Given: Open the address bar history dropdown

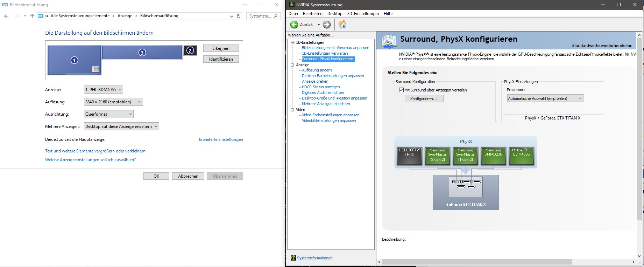Looking at the screenshot, I should click(231, 16).
